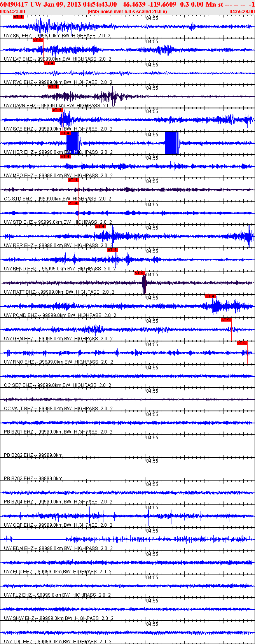Select the red pick flag on UW.BEND trace
The height and width of the screenshot is (644, 255).
click(112, 250)
